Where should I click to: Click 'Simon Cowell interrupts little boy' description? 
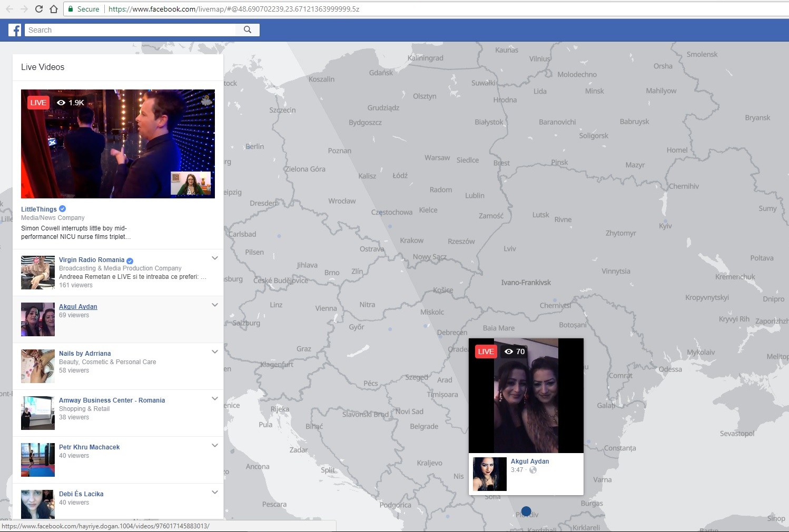76,233
